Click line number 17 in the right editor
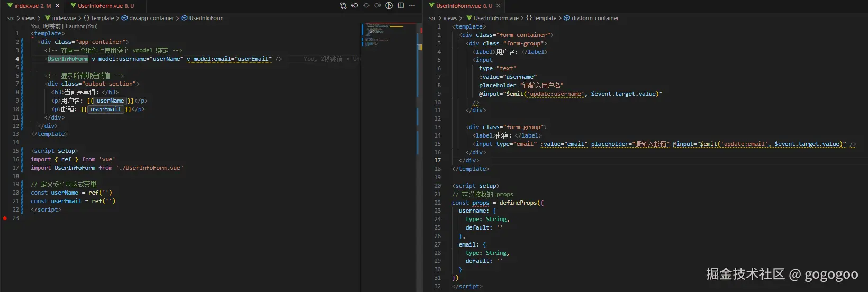This screenshot has height=292, width=868. (437, 160)
